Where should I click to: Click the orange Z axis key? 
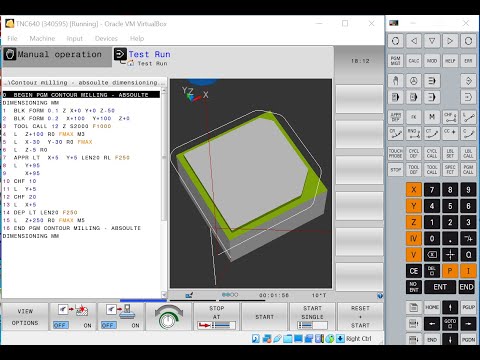[414, 222]
